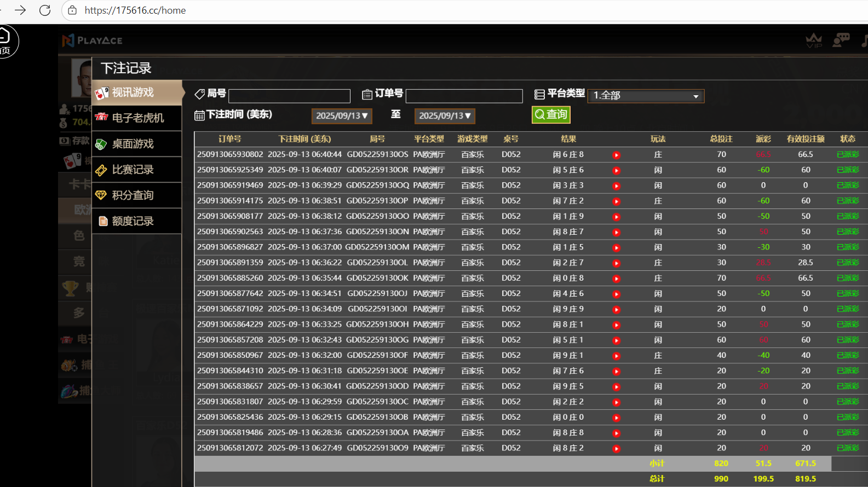Open the end date picker after 至
This screenshot has width=868, height=487.
(x=445, y=116)
